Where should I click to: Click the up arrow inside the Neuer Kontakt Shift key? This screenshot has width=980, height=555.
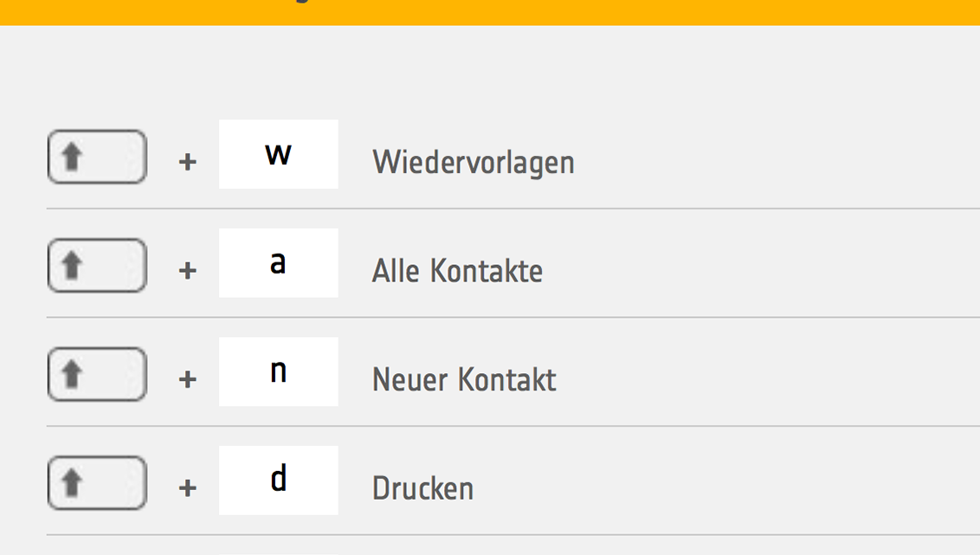click(72, 374)
